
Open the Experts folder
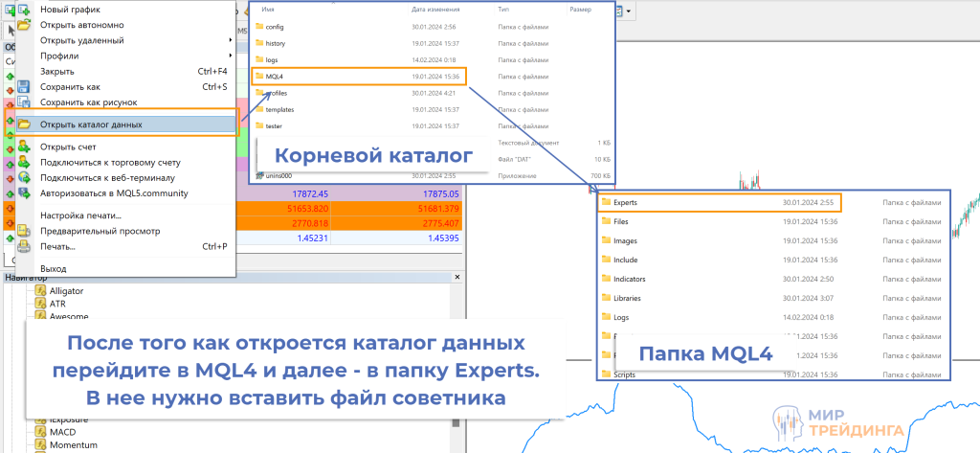pos(625,202)
